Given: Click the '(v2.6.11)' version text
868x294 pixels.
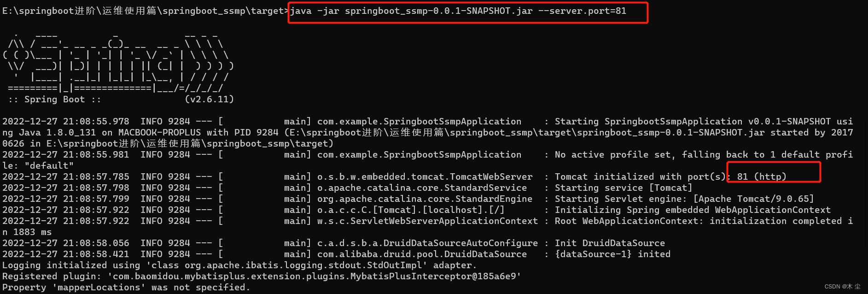Looking at the screenshot, I should [x=210, y=99].
